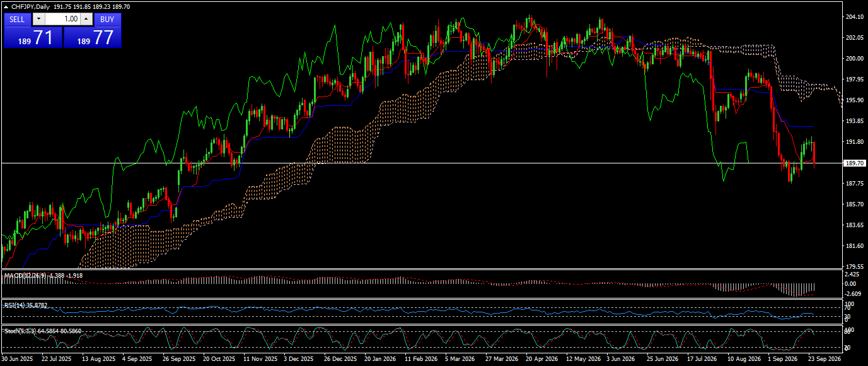
Task: Click the 10 Aug 2026 date label
Action: [744, 358]
